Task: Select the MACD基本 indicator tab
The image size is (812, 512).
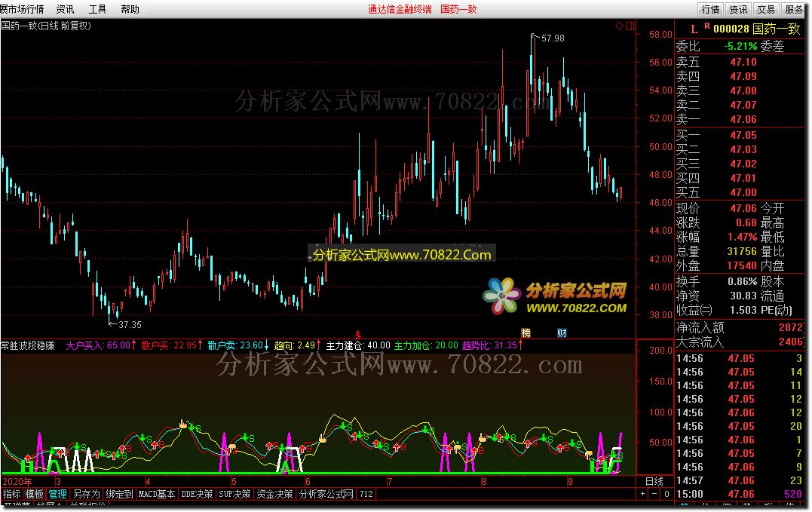Action: pos(156,494)
